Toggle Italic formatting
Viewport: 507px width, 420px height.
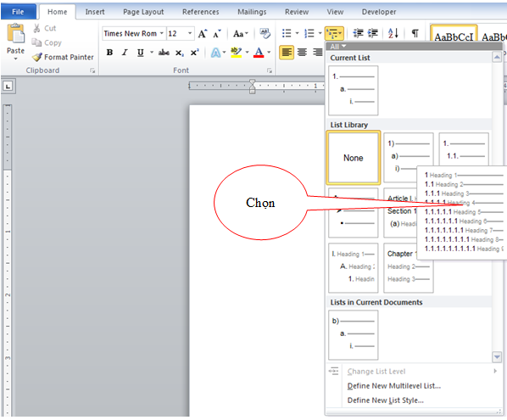(125, 53)
